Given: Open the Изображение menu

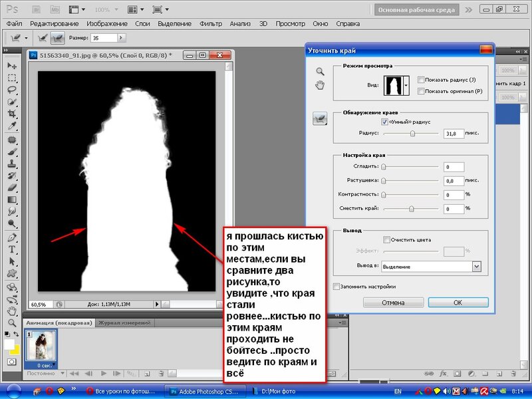Looking at the screenshot, I should click(x=107, y=24).
